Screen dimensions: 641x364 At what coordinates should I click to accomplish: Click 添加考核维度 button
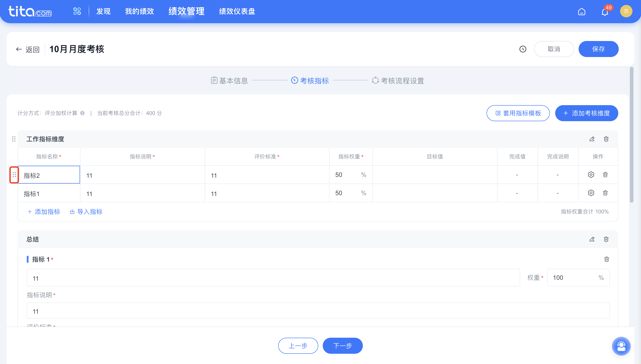(x=586, y=113)
